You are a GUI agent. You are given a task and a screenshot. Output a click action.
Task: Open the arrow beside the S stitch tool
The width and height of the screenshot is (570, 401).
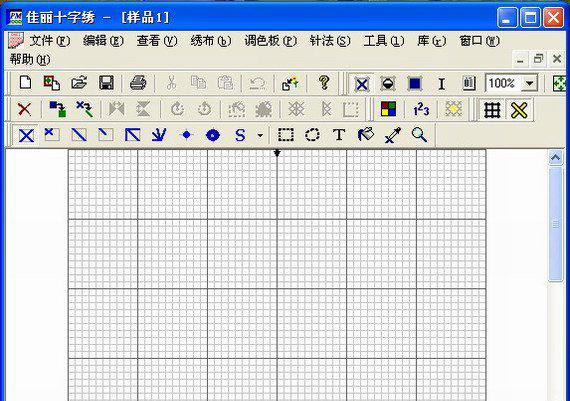click(260, 135)
